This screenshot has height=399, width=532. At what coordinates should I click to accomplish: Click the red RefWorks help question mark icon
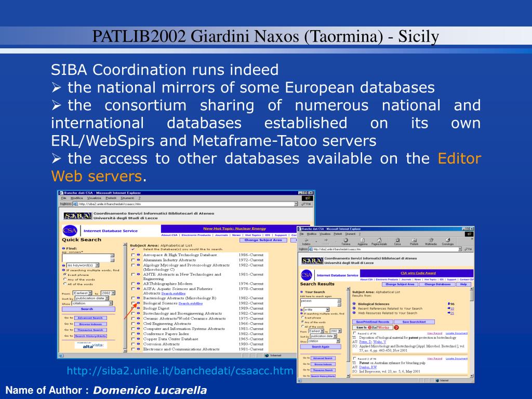click(396, 327)
